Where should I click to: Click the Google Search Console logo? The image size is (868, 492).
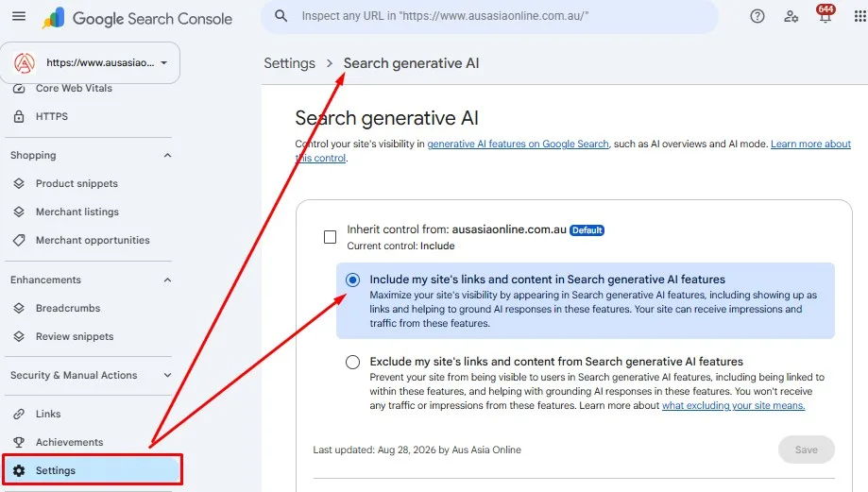click(x=137, y=18)
